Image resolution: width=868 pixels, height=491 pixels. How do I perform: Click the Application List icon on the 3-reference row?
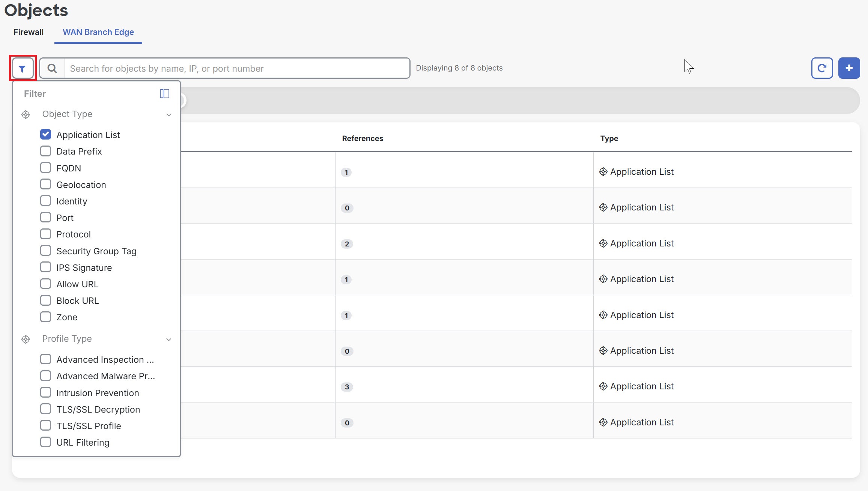[603, 386]
